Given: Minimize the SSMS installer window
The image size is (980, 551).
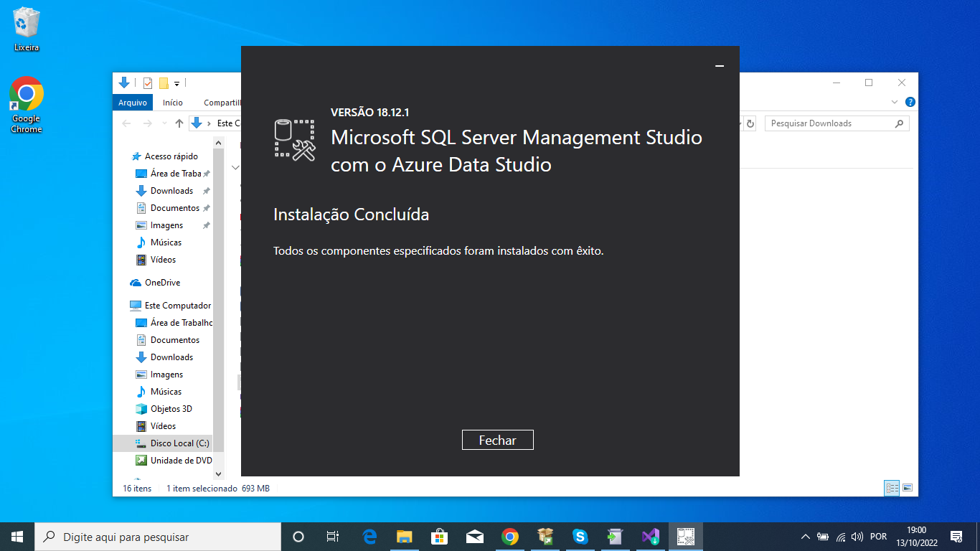Looking at the screenshot, I should click(x=720, y=66).
